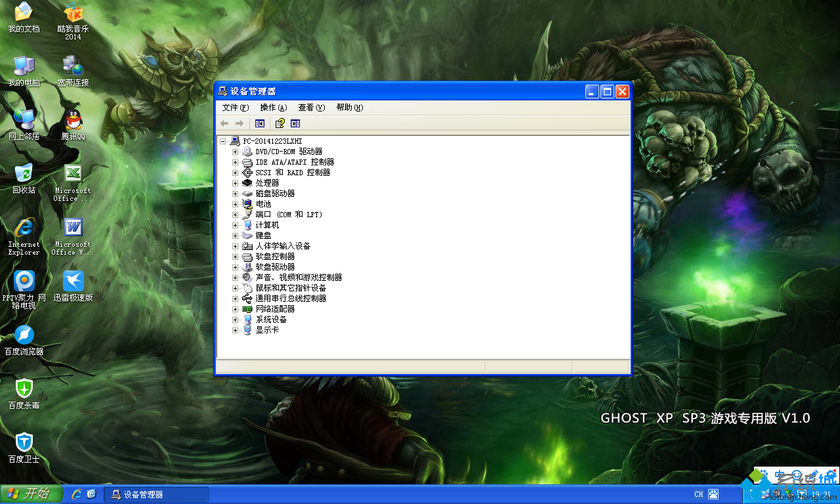Open the 操作(A) menu
Screen dimensions: 840x504
(x=274, y=108)
